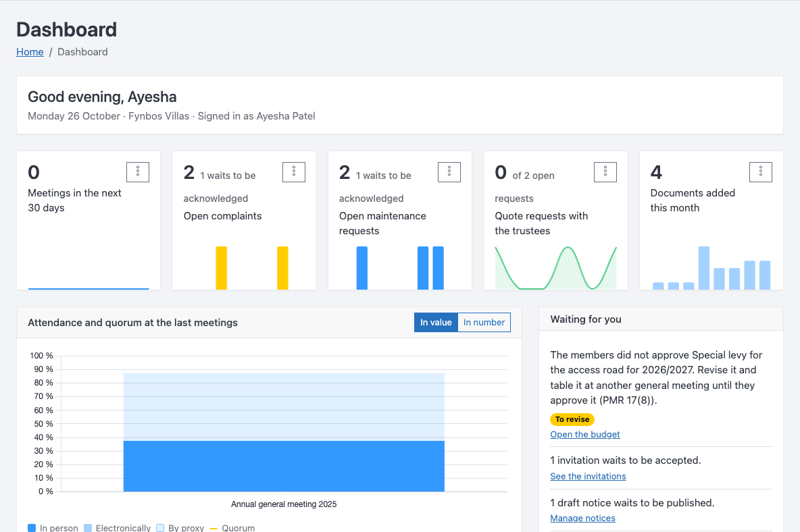Click 'Good evening, Ayesha' greeting
This screenshot has height=532, width=800.
102,97
